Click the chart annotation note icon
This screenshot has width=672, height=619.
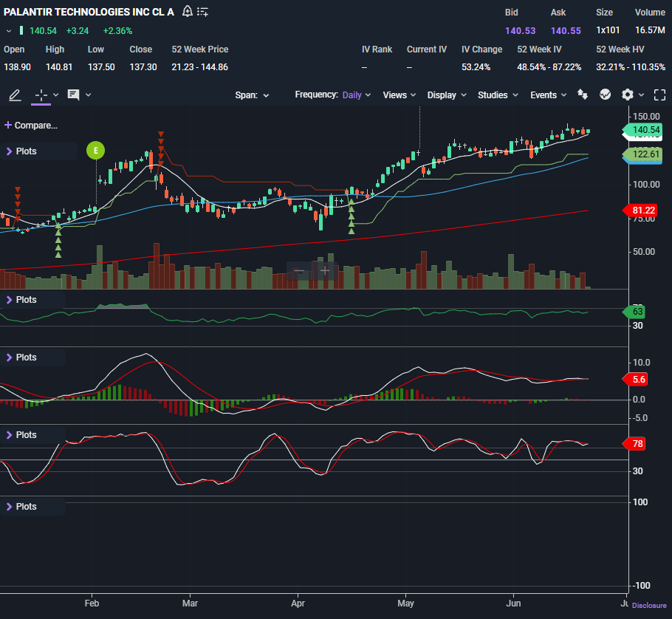point(73,95)
